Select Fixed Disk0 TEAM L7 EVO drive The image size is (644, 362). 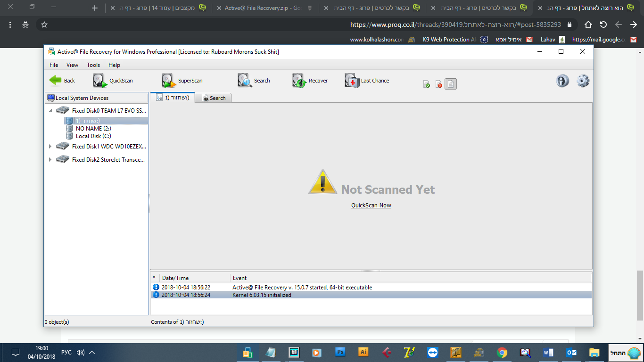pos(101,111)
